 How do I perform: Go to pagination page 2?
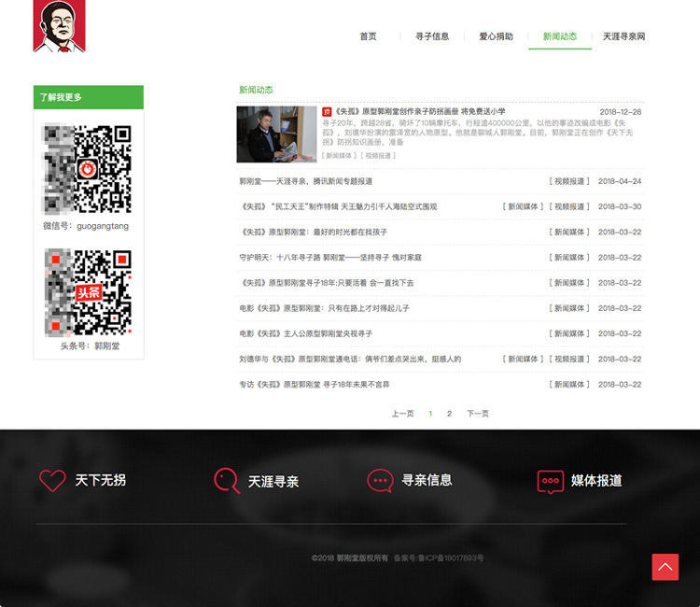point(449,414)
